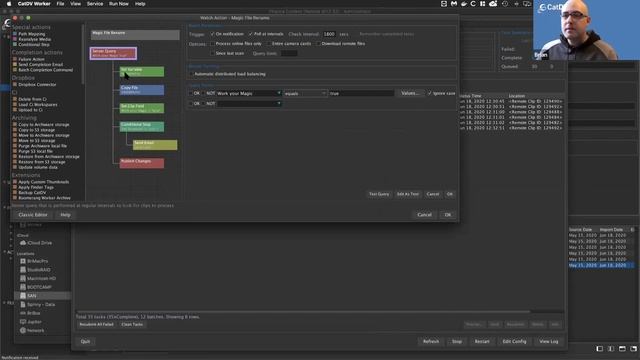Open the Service menu
Image resolution: width=640 pixels, height=360 pixels.
pyautogui.click(x=95, y=4)
